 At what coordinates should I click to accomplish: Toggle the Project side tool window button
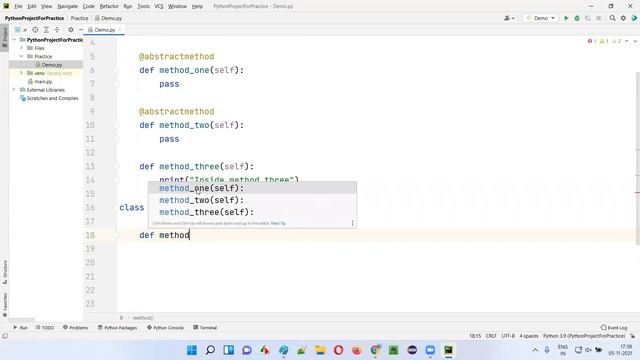point(4,37)
